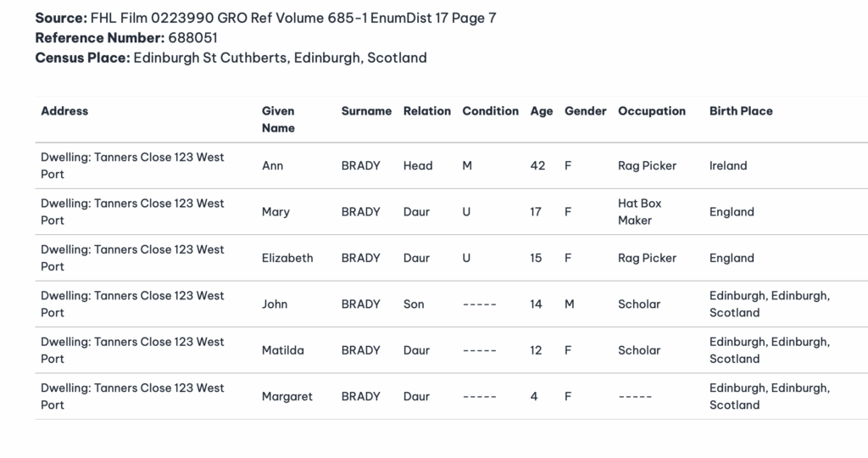
Task: Select the given name Ann
Action: (273, 165)
